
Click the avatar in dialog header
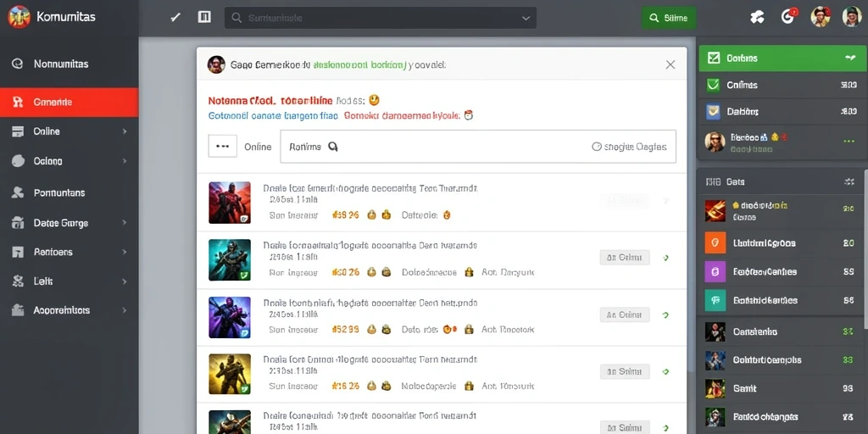(x=216, y=64)
